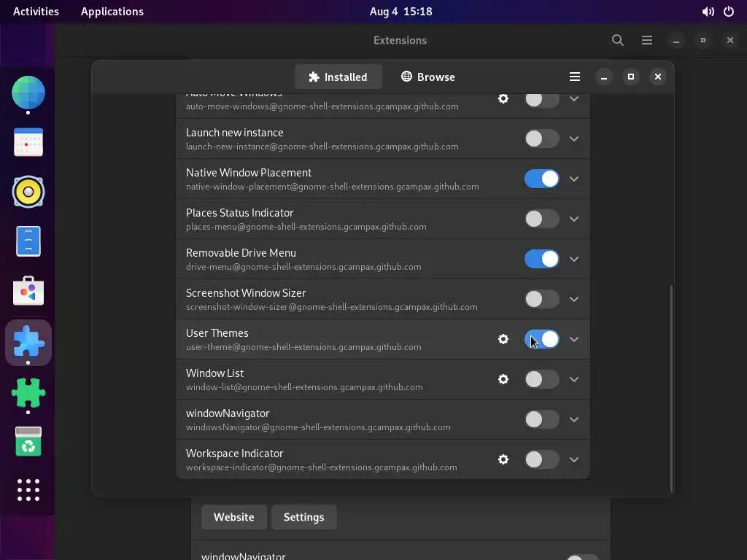747x560 pixels.
Task: Open the green puzzle Extension Manager app
Action: [x=28, y=394]
